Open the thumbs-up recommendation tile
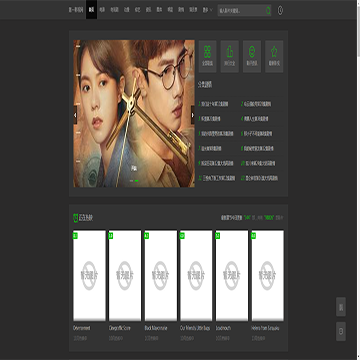The image size is (360, 360). [x=230, y=56]
